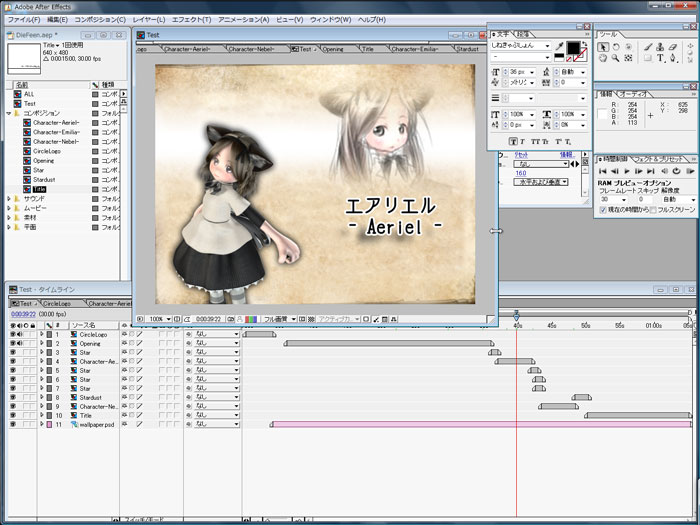
Task: Select the Clone Stamp tool
Action: pyautogui.click(x=661, y=47)
